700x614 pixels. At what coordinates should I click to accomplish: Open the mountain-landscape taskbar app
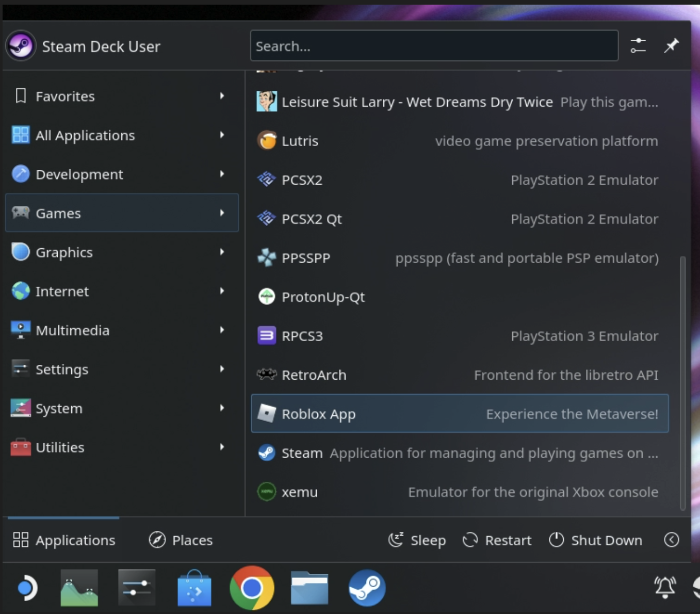pos(79,588)
